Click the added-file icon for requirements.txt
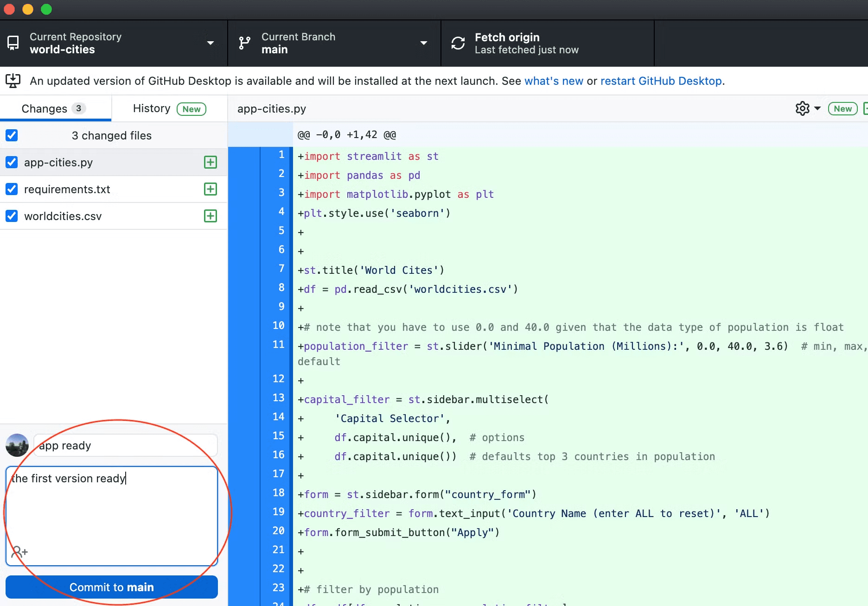Screen dimensions: 868x606 tap(211, 189)
